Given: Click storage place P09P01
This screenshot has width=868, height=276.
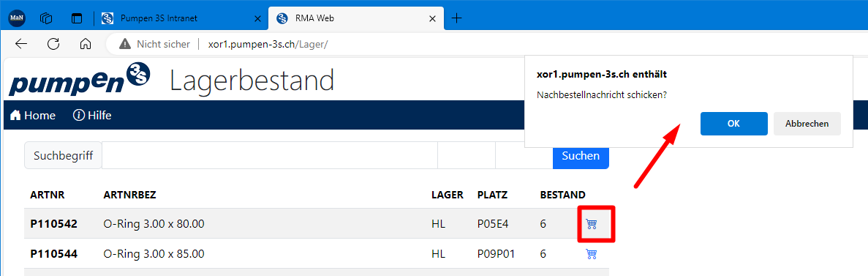Looking at the screenshot, I should pos(496,254).
